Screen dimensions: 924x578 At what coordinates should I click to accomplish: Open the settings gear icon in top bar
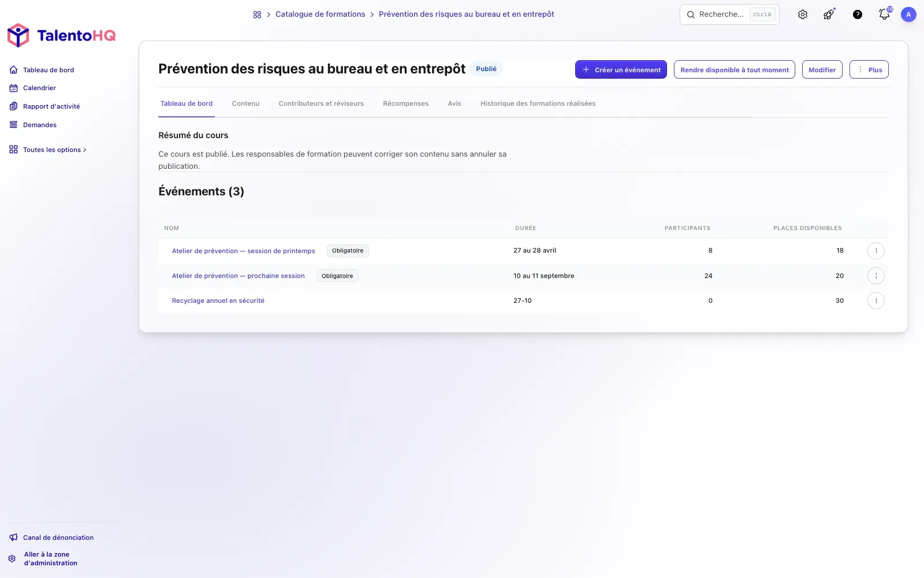[x=803, y=14]
